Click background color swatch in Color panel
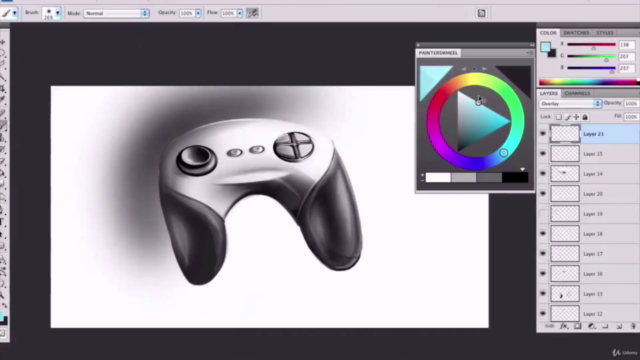 tap(553, 54)
